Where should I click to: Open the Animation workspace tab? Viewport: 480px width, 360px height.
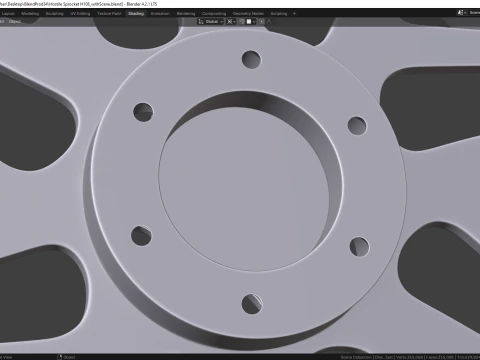(160, 14)
